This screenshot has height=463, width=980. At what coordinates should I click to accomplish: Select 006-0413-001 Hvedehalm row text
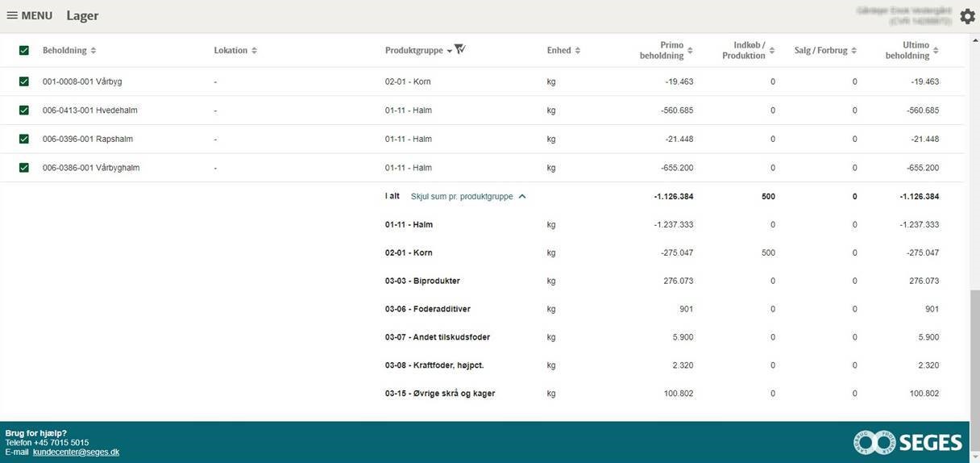[89, 110]
